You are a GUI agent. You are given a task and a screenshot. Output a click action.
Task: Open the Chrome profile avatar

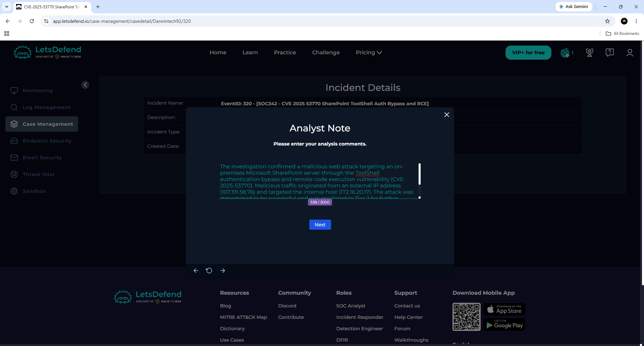(x=624, y=21)
